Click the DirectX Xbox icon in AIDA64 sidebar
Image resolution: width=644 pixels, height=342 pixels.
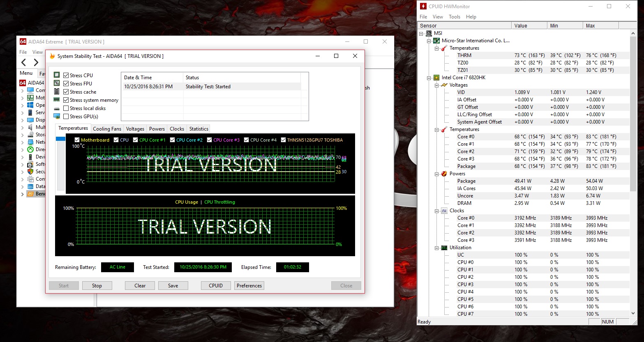pyautogui.click(x=30, y=149)
